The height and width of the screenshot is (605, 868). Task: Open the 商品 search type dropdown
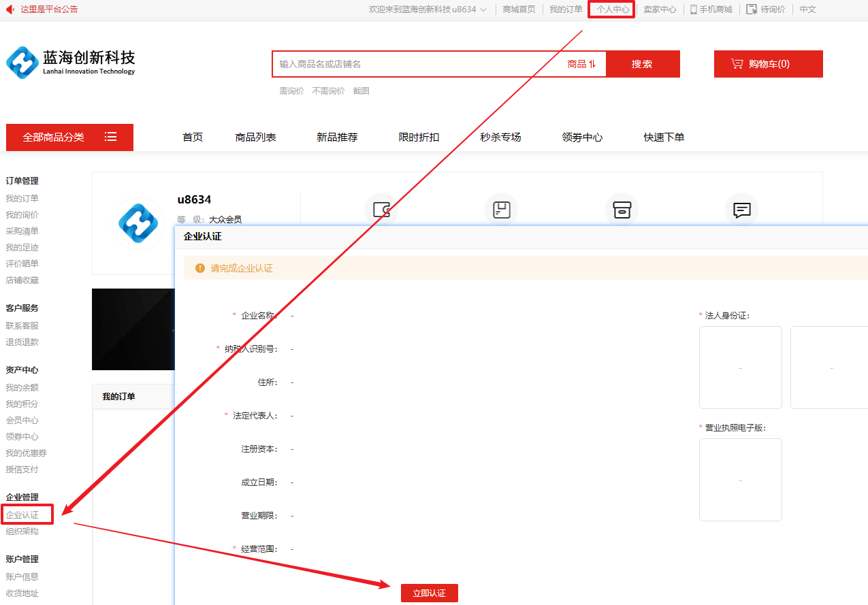(x=582, y=64)
